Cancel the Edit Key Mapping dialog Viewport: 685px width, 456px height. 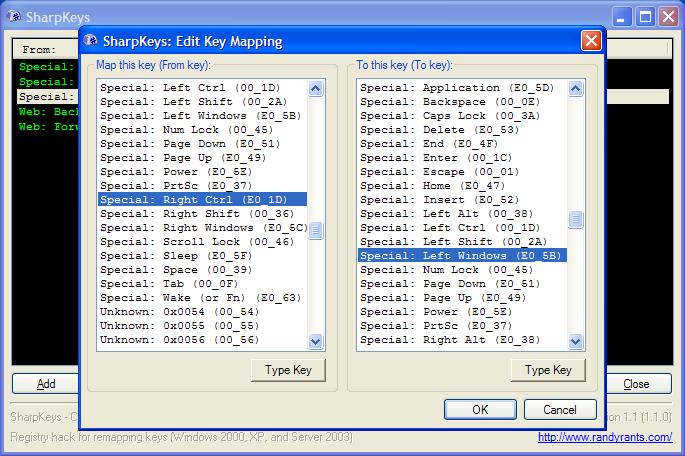coord(560,410)
